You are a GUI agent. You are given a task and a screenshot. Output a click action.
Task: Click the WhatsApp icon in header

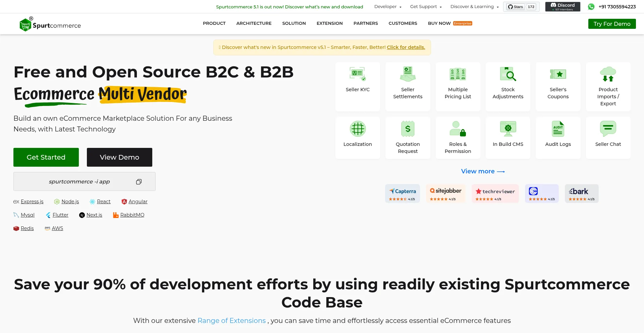point(591,7)
